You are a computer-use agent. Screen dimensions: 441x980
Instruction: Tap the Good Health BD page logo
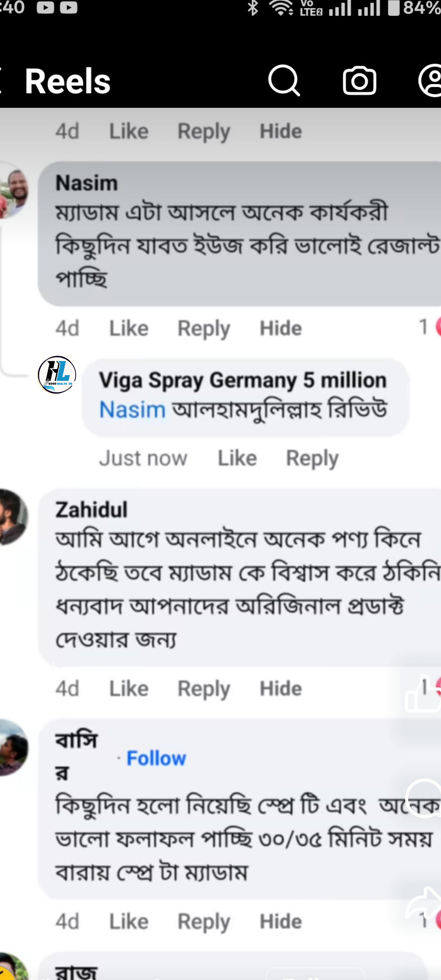pos(57,375)
